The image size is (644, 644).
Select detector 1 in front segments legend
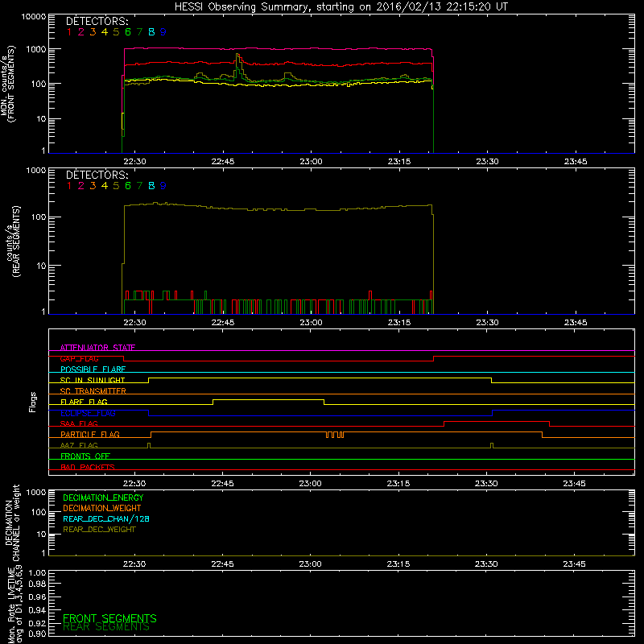pyautogui.click(x=69, y=32)
